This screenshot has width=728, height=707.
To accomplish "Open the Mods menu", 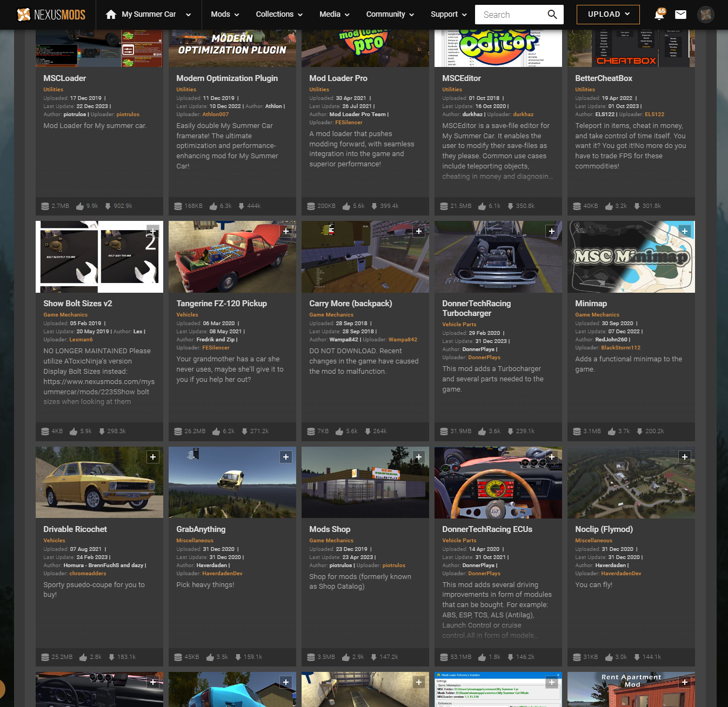I will 225,15.
